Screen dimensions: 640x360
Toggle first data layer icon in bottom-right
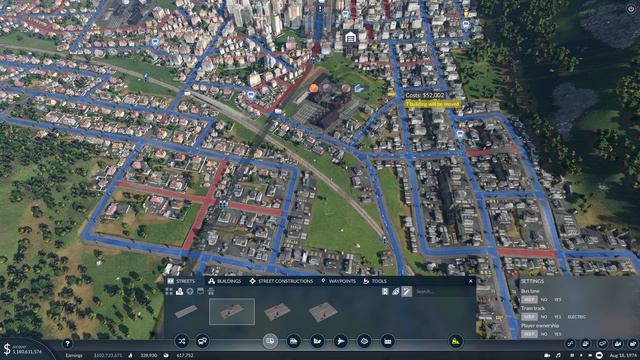tap(570, 344)
